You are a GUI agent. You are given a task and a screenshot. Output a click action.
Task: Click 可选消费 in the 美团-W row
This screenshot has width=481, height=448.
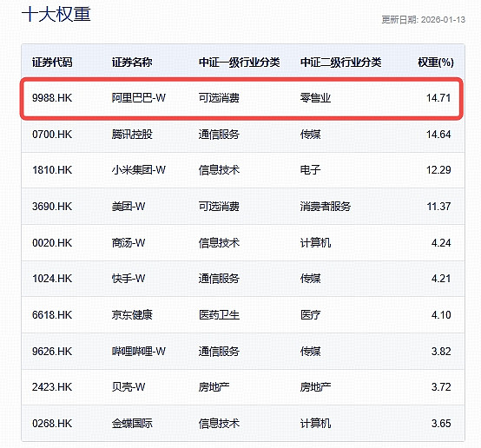[x=219, y=207]
